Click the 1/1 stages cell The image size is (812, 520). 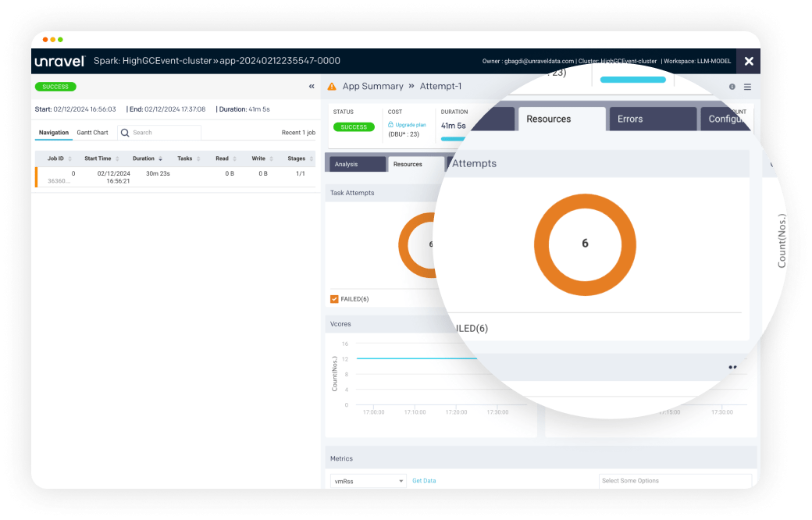tap(301, 173)
